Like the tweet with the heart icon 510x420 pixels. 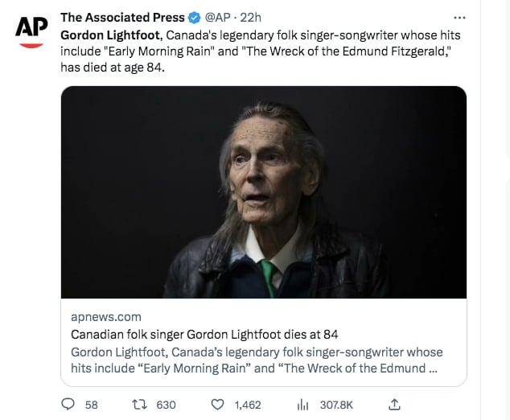218,405
